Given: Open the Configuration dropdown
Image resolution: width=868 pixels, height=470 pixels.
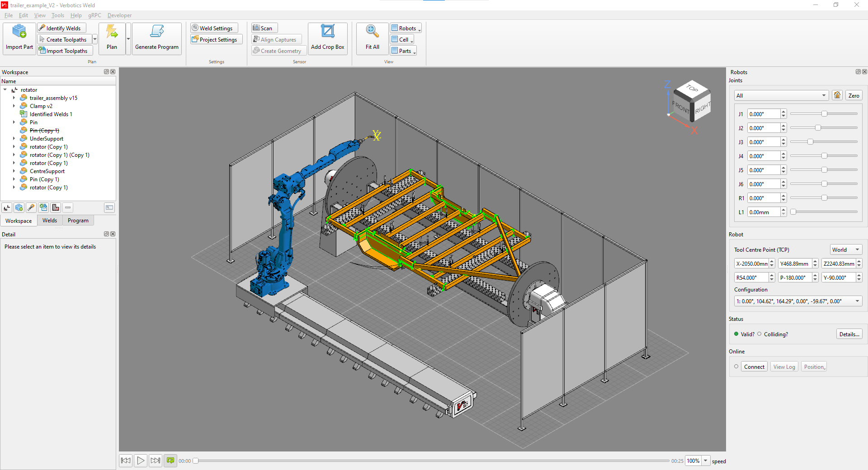Looking at the screenshot, I should (x=798, y=301).
